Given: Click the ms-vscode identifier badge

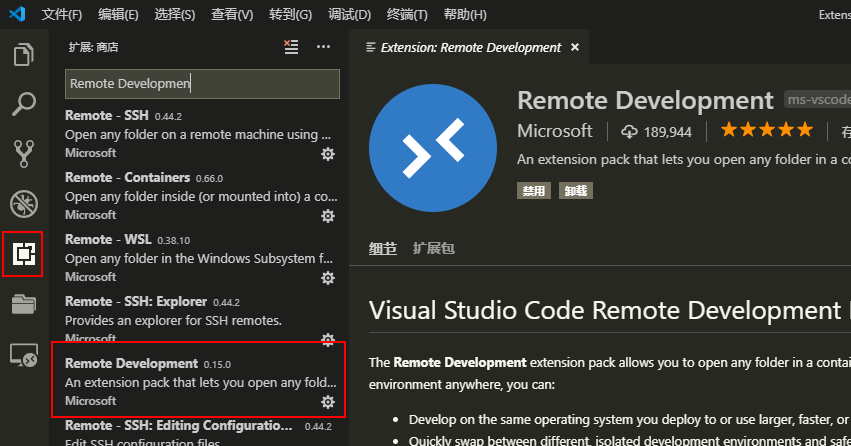Looking at the screenshot, I should [x=817, y=100].
